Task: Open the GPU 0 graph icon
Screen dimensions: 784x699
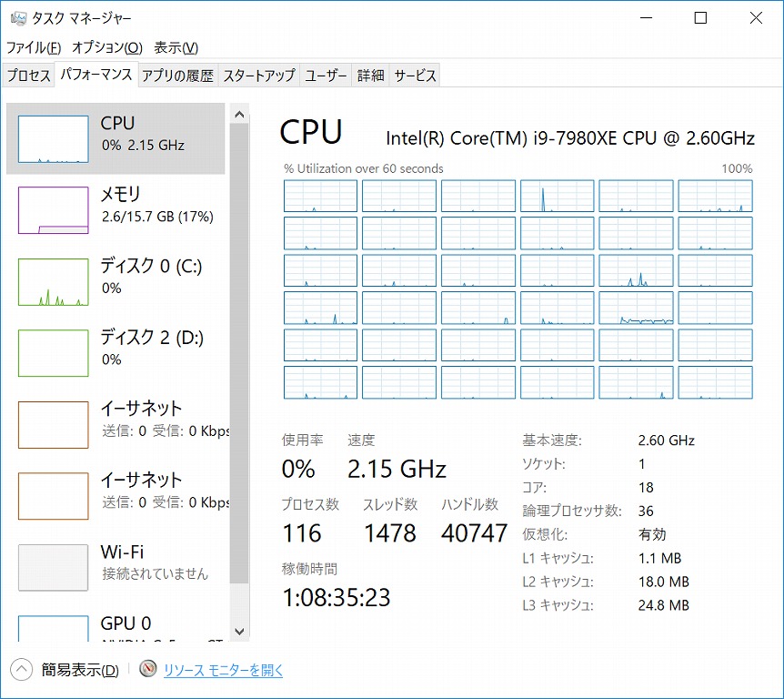Action: tap(53, 629)
